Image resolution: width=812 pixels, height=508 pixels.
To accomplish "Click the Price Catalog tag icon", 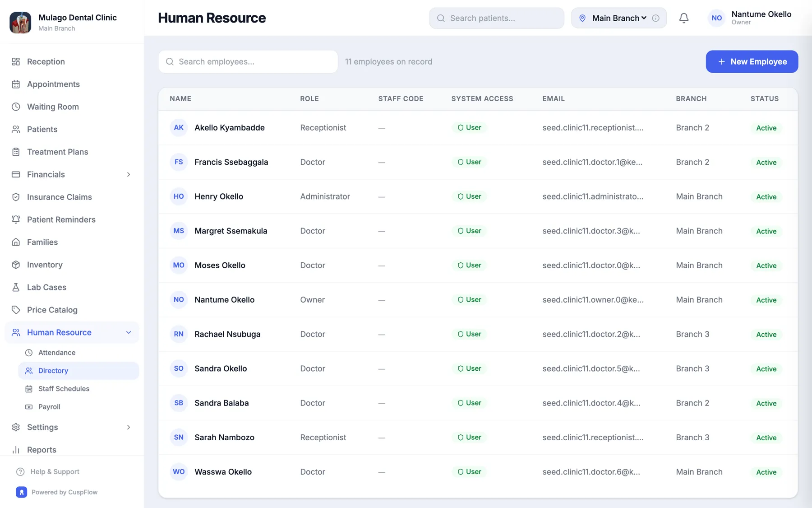I will pyautogui.click(x=16, y=310).
